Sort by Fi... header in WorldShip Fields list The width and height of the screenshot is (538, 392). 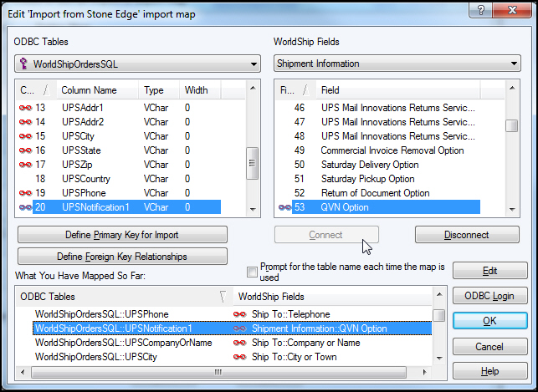point(295,90)
